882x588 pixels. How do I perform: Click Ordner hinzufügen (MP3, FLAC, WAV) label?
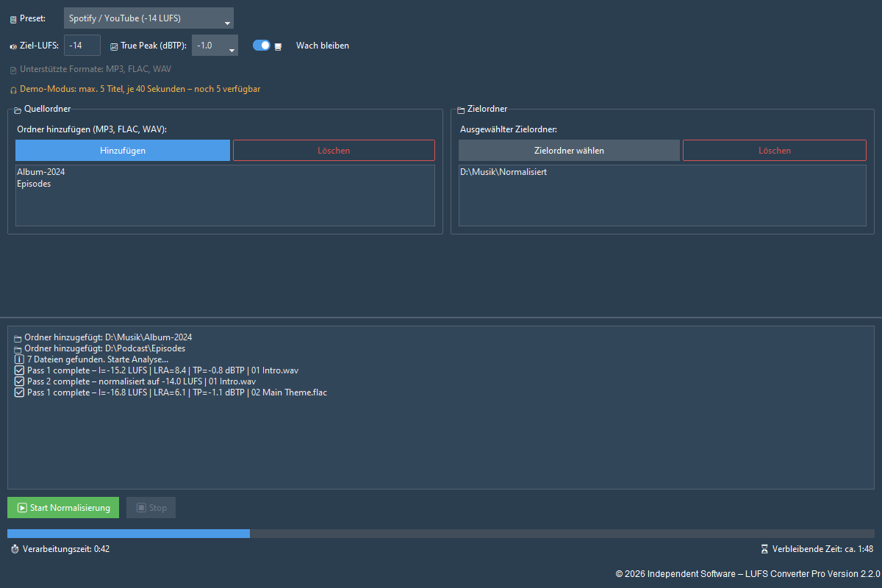92,129
